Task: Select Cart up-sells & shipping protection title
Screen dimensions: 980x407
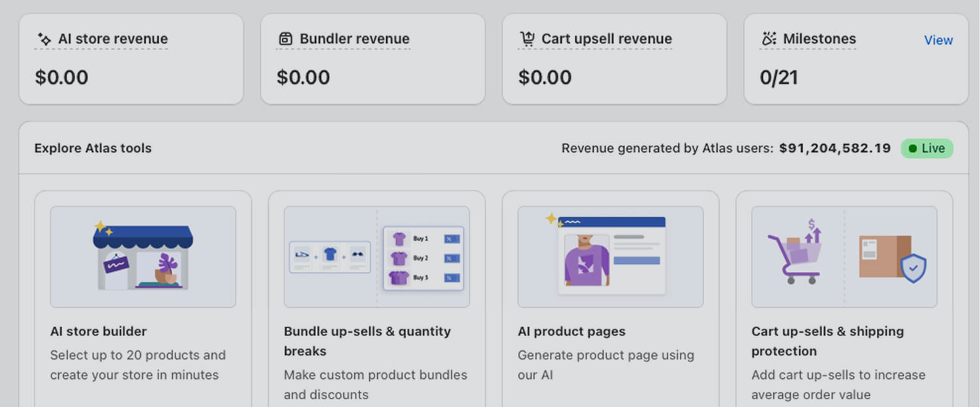Action: click(827, 341)
